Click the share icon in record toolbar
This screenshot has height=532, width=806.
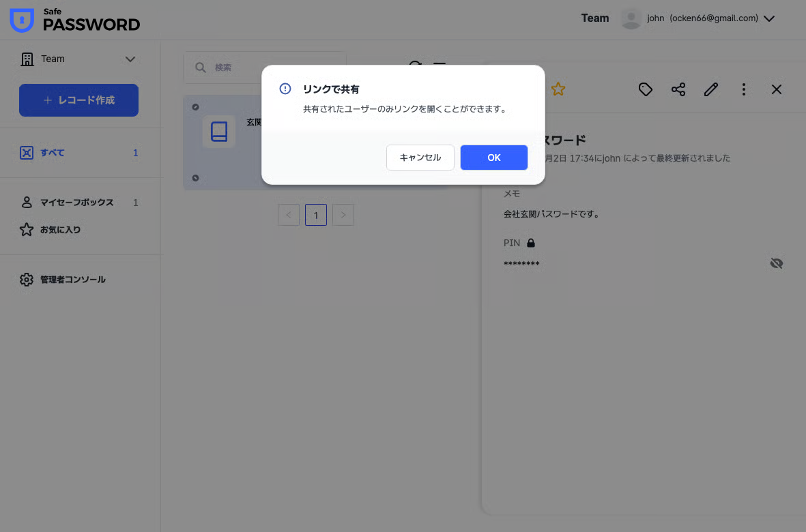coord(678,89)
